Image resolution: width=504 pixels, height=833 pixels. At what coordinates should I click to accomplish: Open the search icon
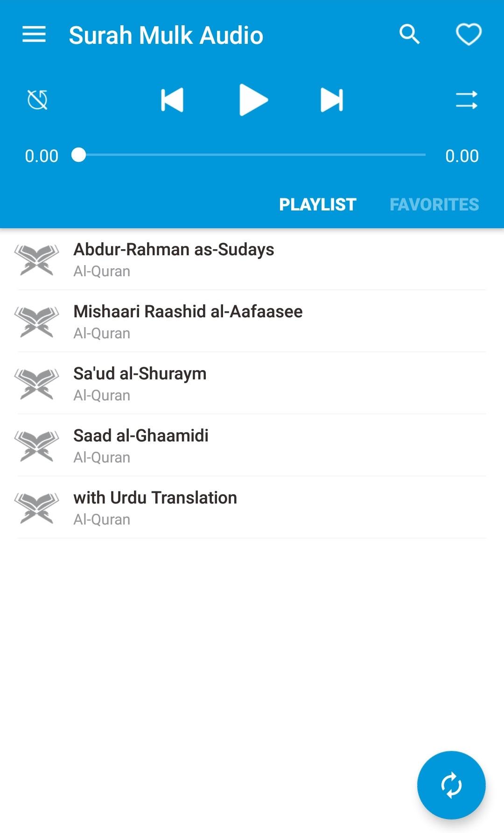pos(409,35)
